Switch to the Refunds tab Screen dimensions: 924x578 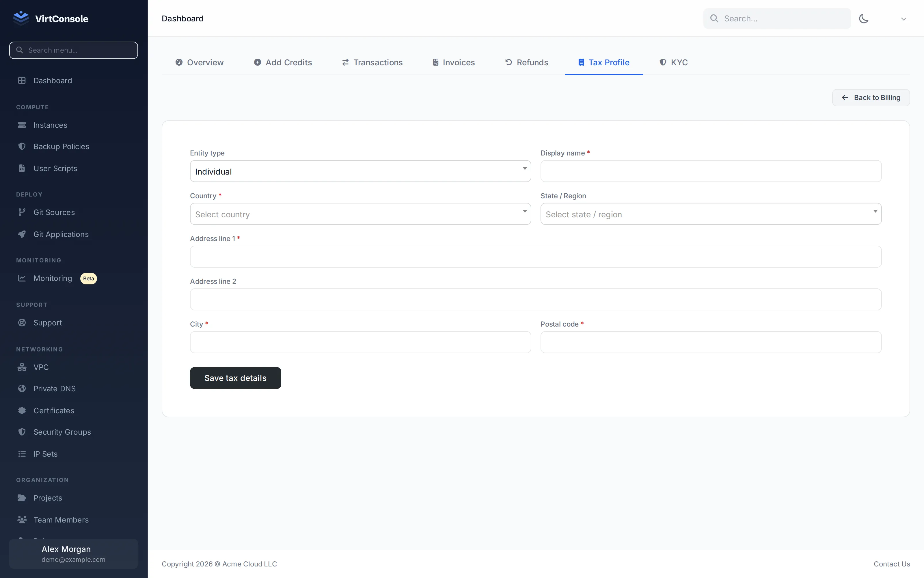point(526,62)
